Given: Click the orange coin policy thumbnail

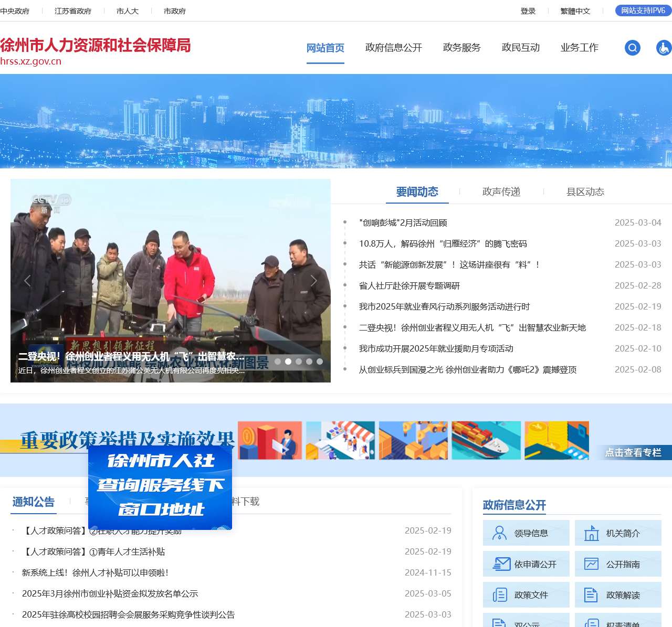Looking at the screenshot, I should click(x=270, y=440).
